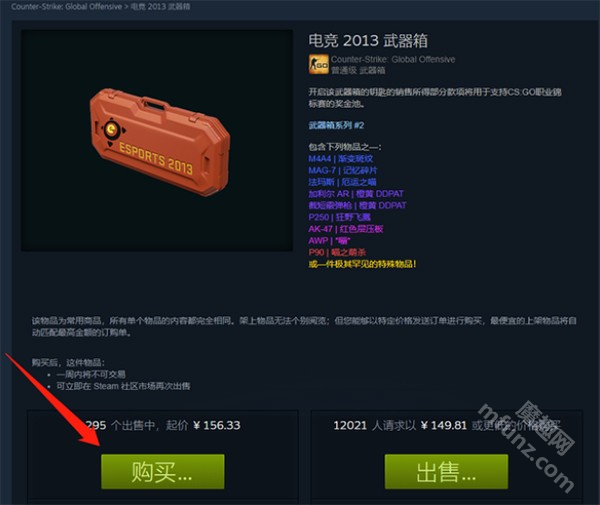Open the 电竞 2013 武器箱 breadcrumb link

click(160, 7)
